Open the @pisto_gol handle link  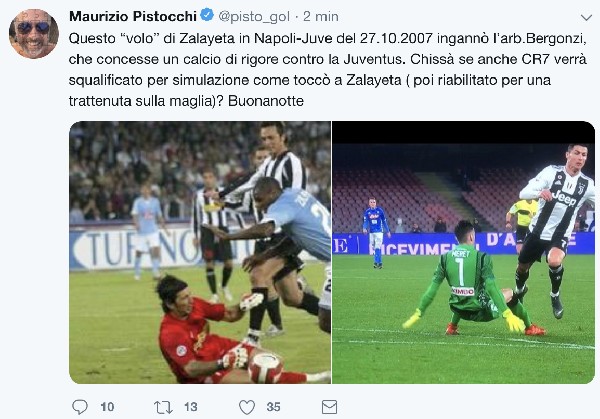[254, 17]
